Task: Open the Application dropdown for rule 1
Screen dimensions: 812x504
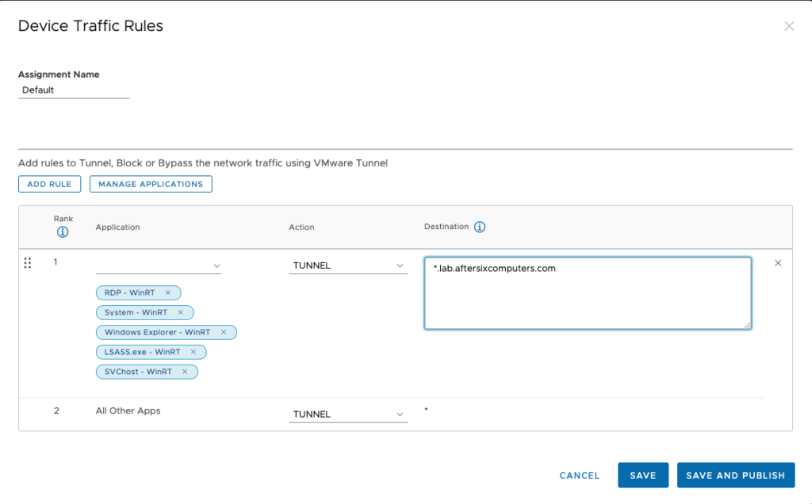Action: 159,265
